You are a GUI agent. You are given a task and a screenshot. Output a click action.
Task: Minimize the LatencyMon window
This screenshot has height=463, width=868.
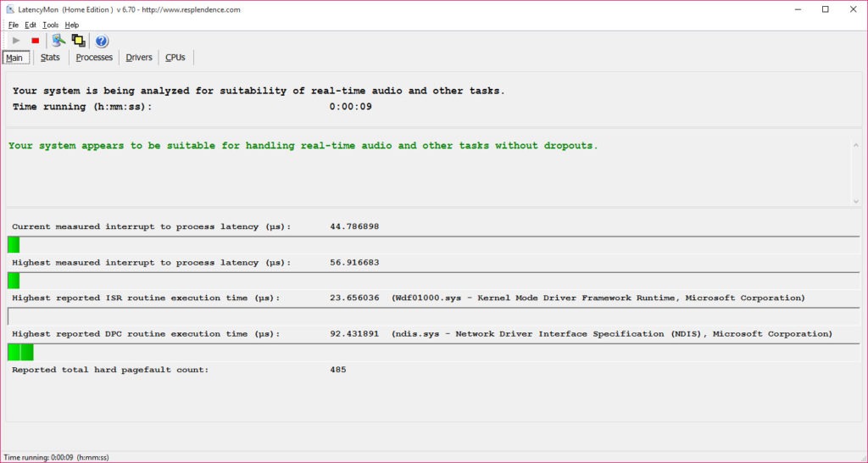[798, 9]
